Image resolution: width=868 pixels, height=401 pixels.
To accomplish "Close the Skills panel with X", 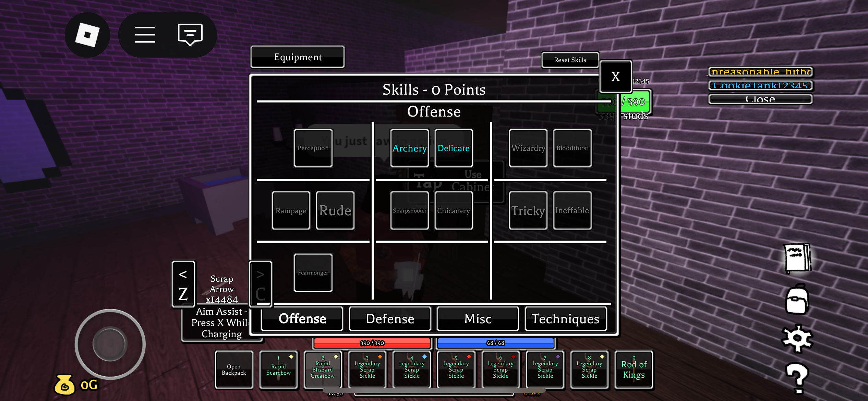I will [x=616, y=76].
